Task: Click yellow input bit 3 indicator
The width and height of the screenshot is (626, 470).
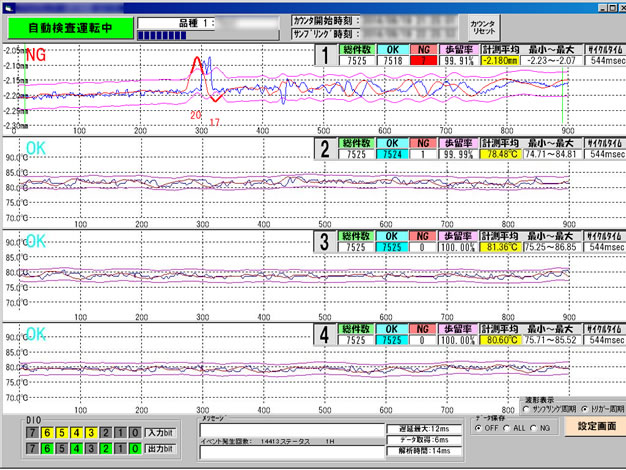Action: [92, 431]
